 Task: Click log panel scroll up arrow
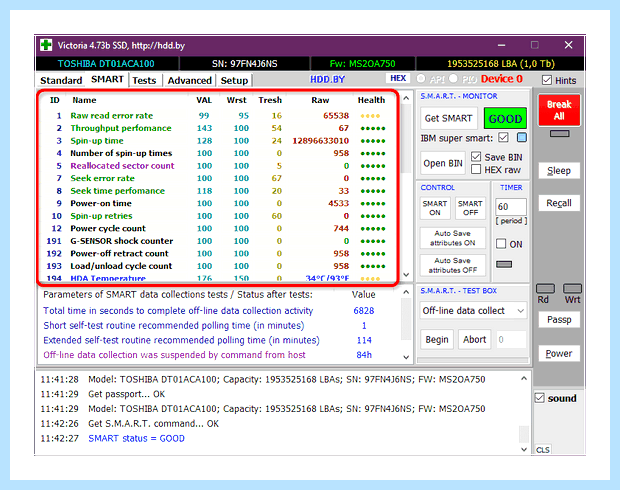point(524,378)
